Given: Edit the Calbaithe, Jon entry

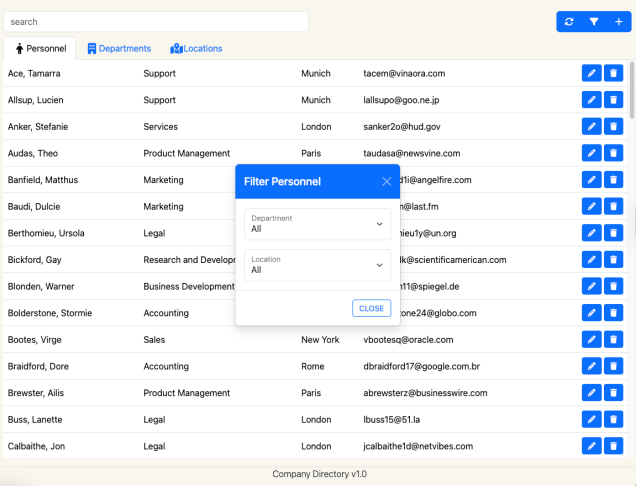Looking at the screenshot, I should pyautogui.click(x=591, y=446).
